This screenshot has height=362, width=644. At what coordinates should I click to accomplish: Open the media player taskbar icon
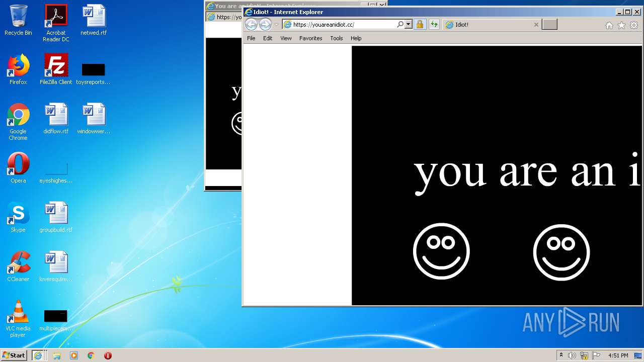pyautogui.click(x=74, y=355)
